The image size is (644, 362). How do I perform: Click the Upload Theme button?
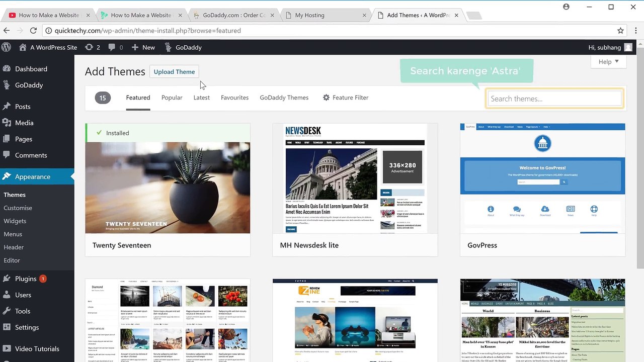[x=174, y=71]
